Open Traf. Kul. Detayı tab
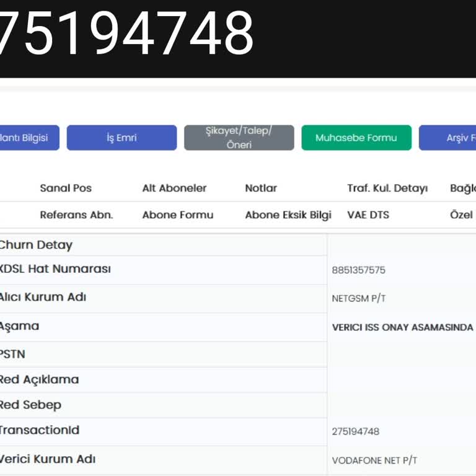Screen dimensions: 476x476 tap(387, 188)
